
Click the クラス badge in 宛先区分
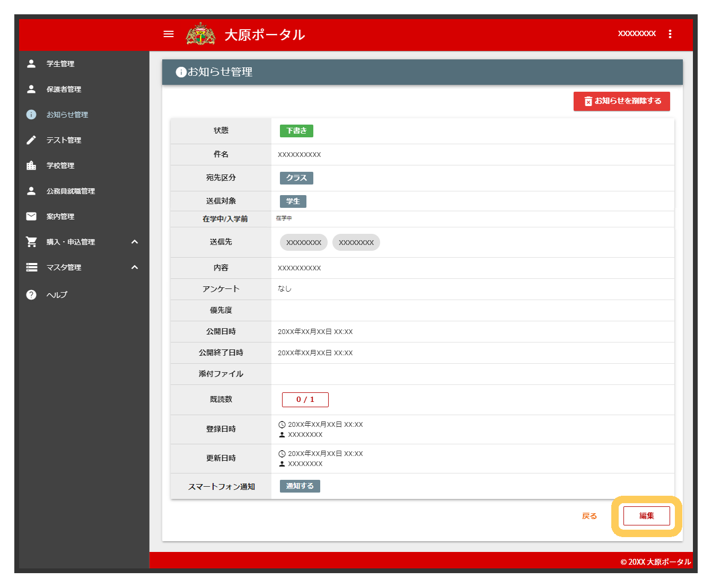pos(296,178)
